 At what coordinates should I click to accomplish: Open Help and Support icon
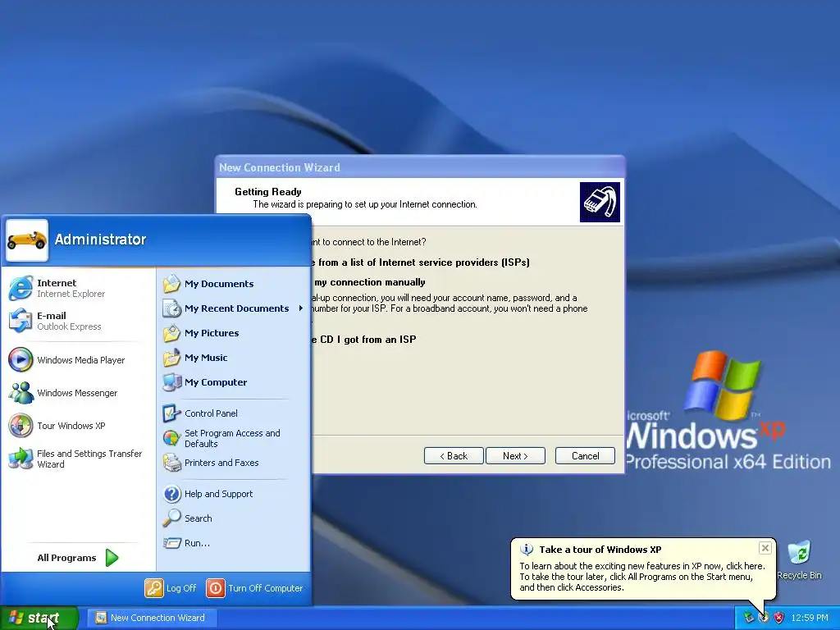(x=172, y=493)
